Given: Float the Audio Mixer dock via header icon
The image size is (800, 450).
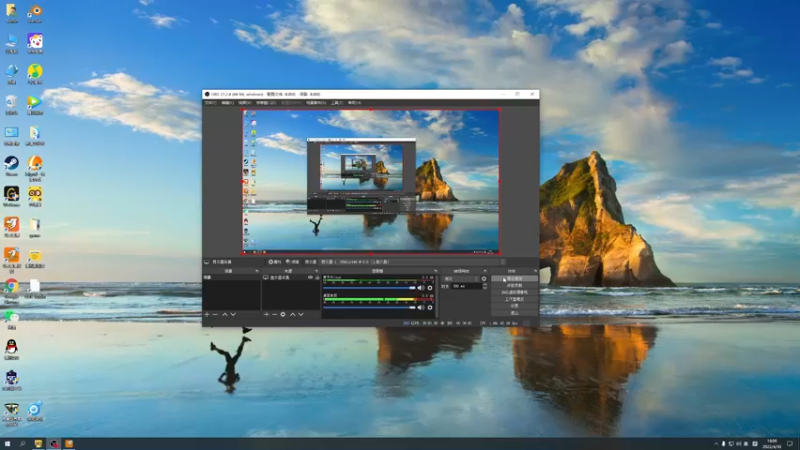Looking at the screenshot, I should [435, 271].
